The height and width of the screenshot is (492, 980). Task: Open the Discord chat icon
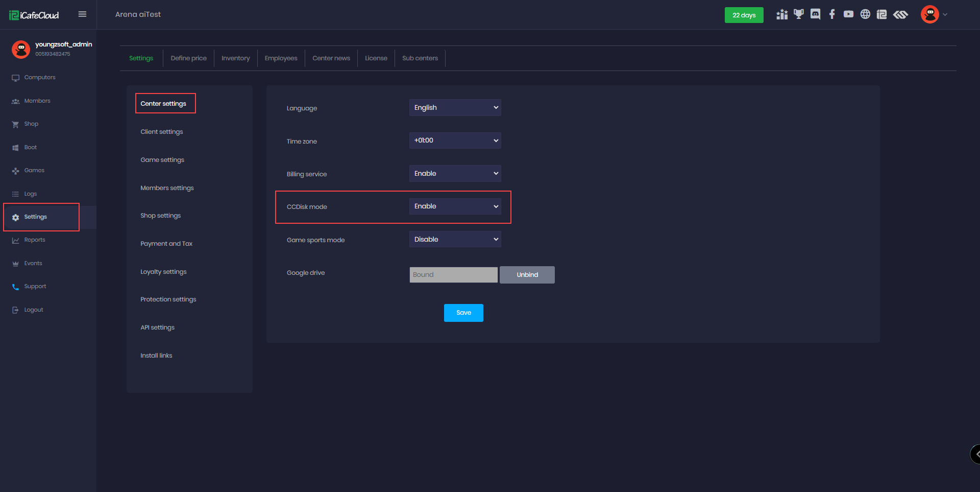[x=815, y=14]
